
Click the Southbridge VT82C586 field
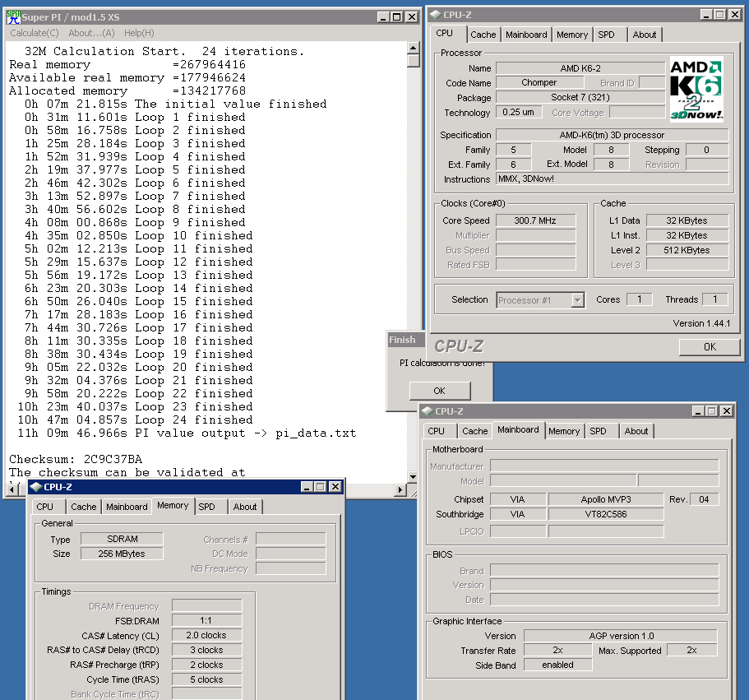coord(606,514)
